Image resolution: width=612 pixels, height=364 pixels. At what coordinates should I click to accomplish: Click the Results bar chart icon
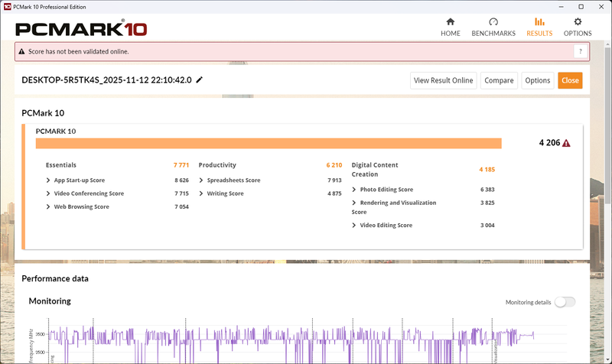coord(539,21)
